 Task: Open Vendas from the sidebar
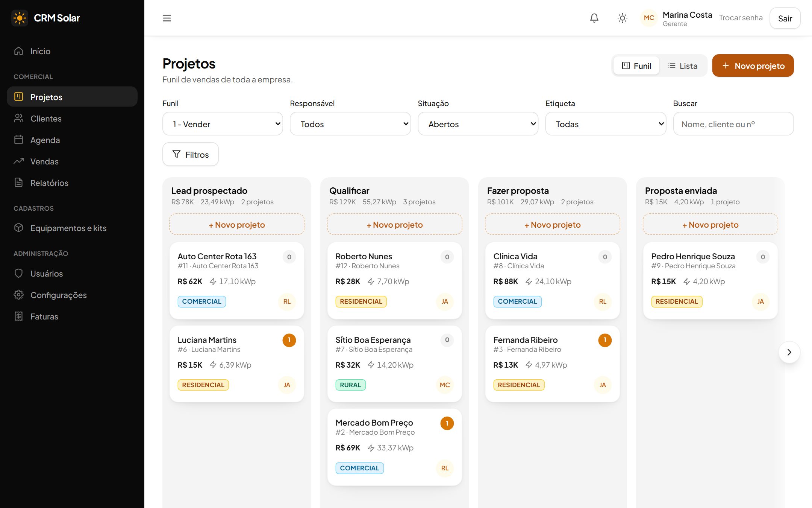[x=72, y=161]
